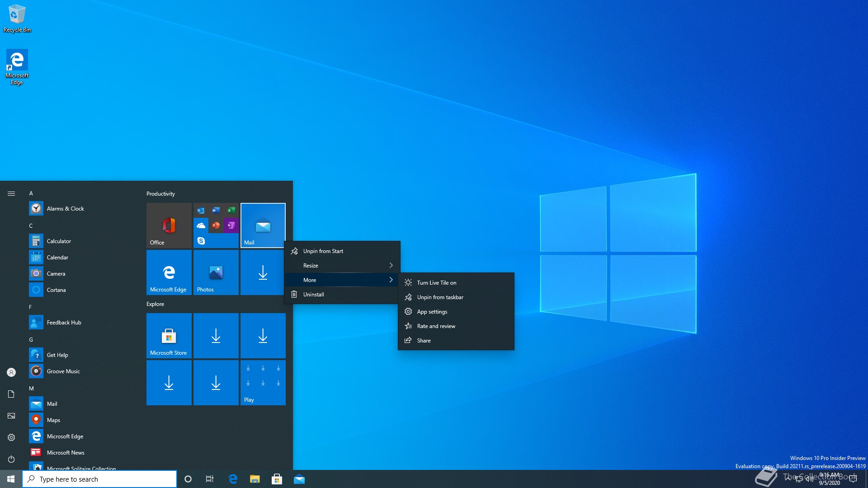Image resolution: width=868 pixels, height=488 pixels.
Task: Launch Edge from the taskbar
Action: click(x=233, y=479)
